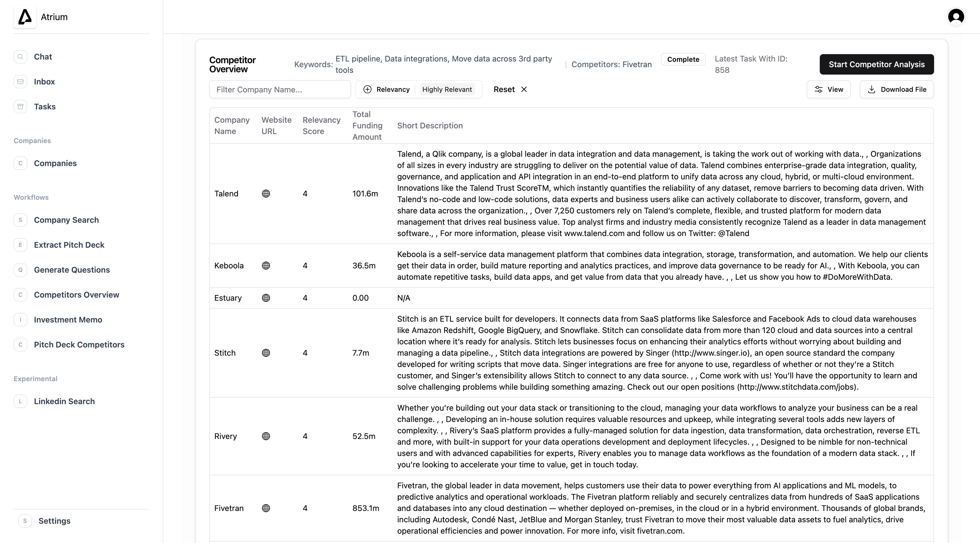Click the N/A description for Estuary
The height and width of the screenshot is (543, 980).
[404, 298]
